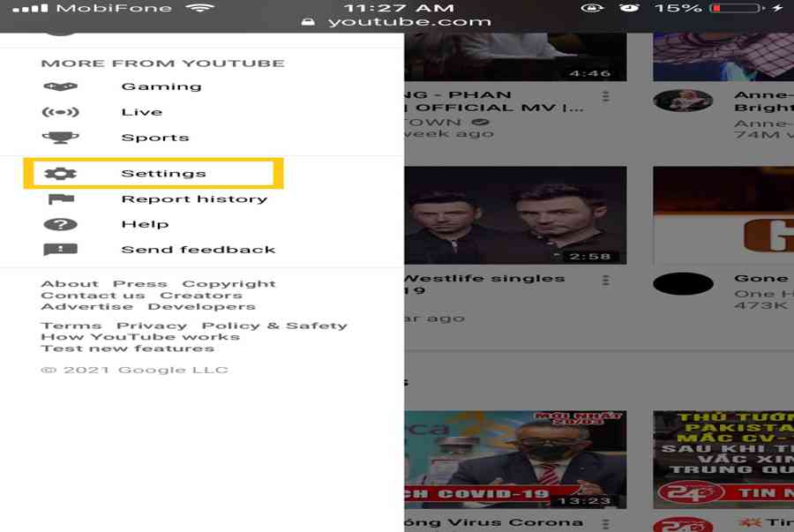The width and height of the screenshot is (794, 532).
Task: Open the COVID-19 news thumbnail with 13:23 duration
Action: tap(515, 460)
